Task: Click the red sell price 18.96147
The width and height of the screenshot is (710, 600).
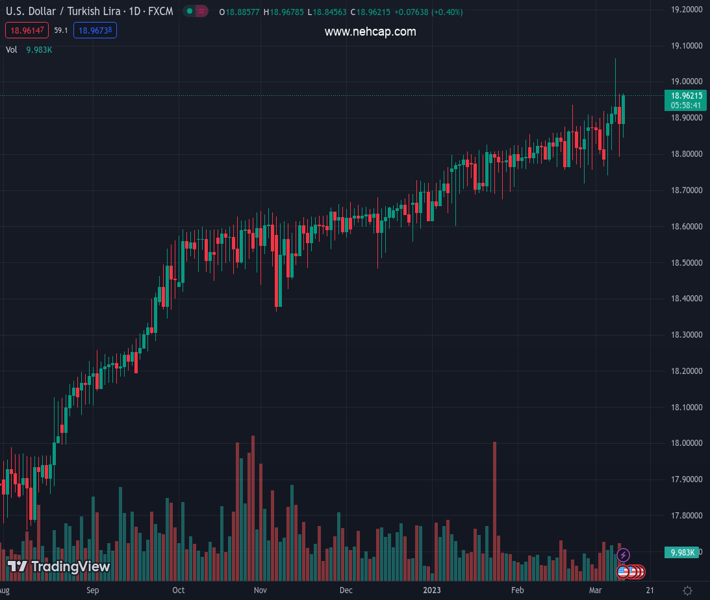Action: coord(27,31)
